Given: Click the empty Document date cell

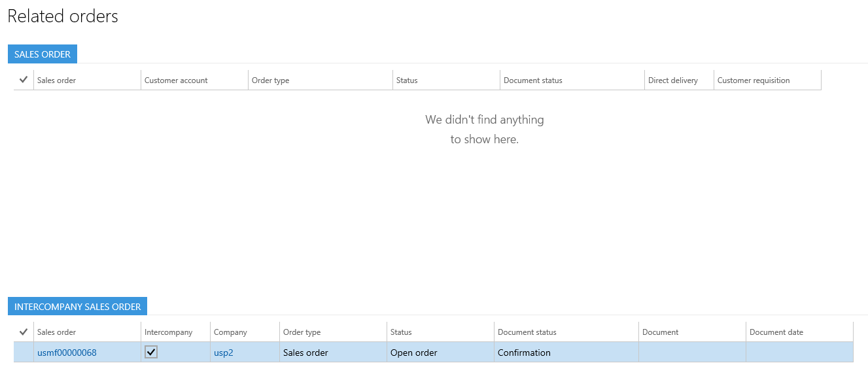Looking at the screenshot, I should (799, 353).
